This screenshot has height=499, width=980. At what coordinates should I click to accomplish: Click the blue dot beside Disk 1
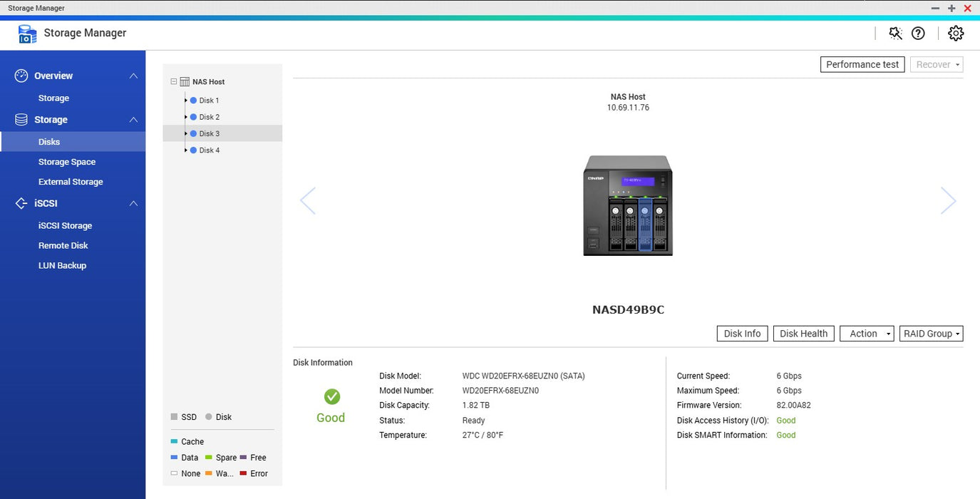pyautogui.click(x=193, y=101)
